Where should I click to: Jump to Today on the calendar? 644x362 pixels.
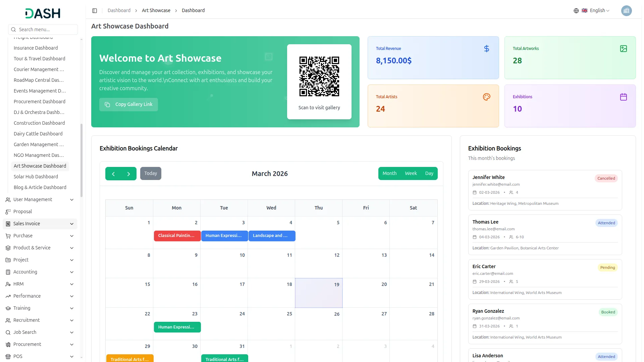point(151,174)
